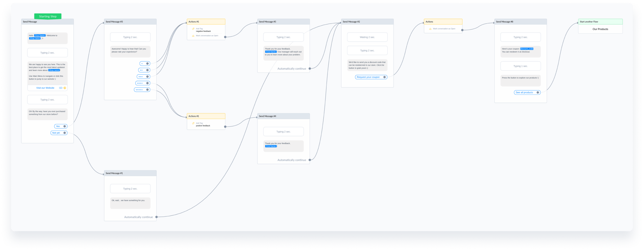Select the lower Actions #1 node header

point(206,116)
